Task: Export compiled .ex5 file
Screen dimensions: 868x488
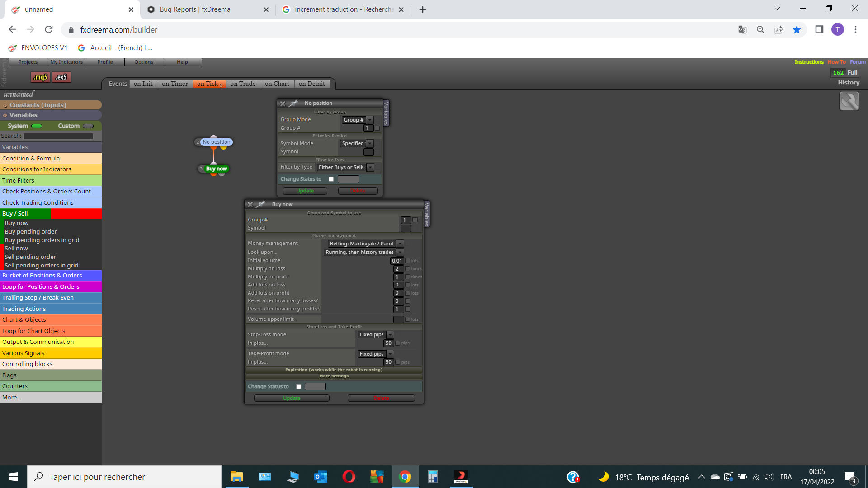Action: 61,77
